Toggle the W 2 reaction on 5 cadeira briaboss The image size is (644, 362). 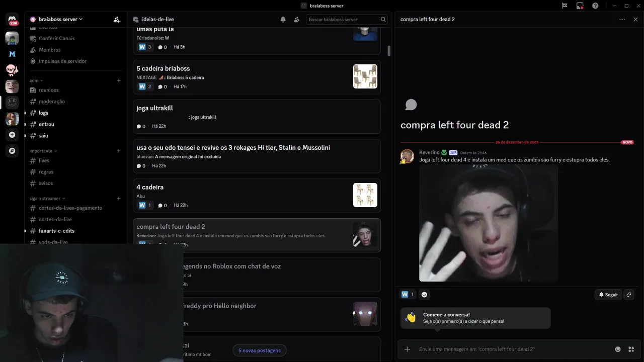coord(145,86)
